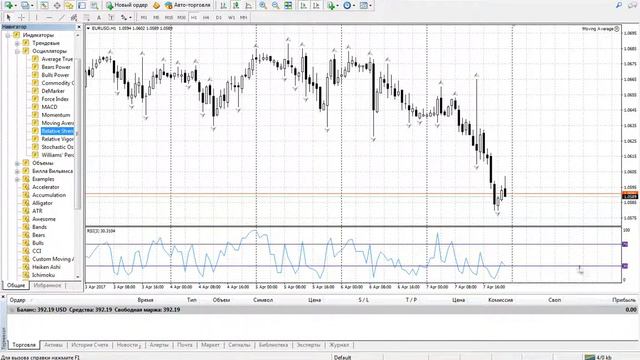Viewport: 640px width, 360px height.
Task: Open the New Chart dropdown arrow
Action: tap(15, 6)
